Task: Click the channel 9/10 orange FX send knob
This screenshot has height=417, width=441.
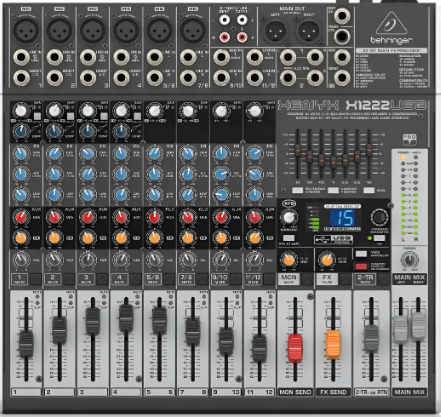Action: (221, 238)
